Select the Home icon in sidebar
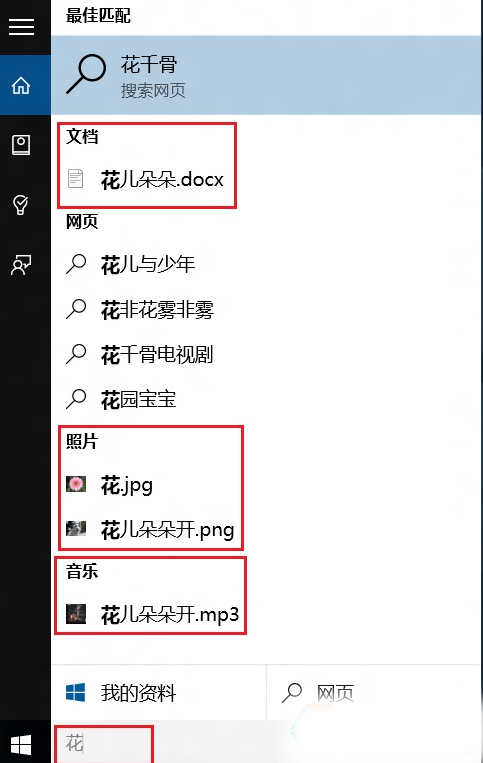The height and width of the screenshot is (763, 483). 21,86
